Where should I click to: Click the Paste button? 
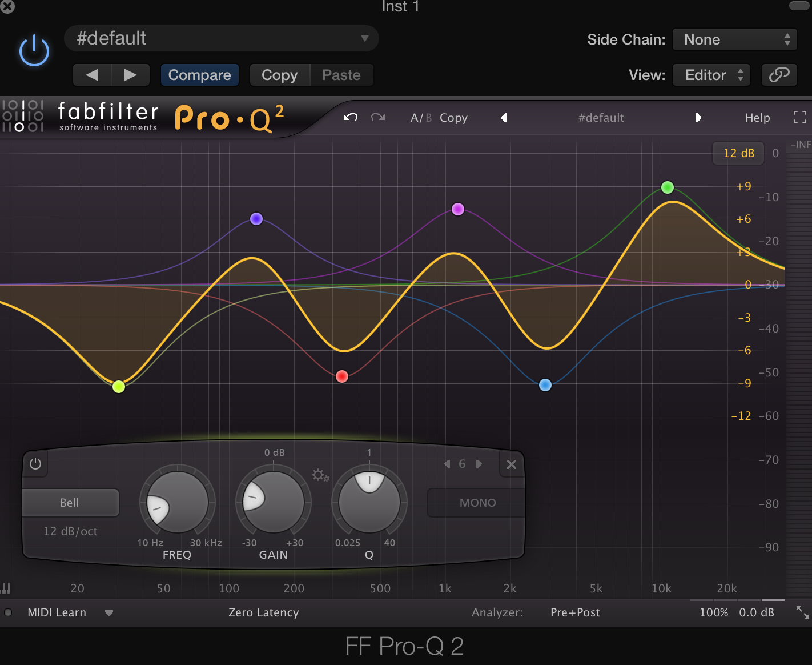(341, 75)
